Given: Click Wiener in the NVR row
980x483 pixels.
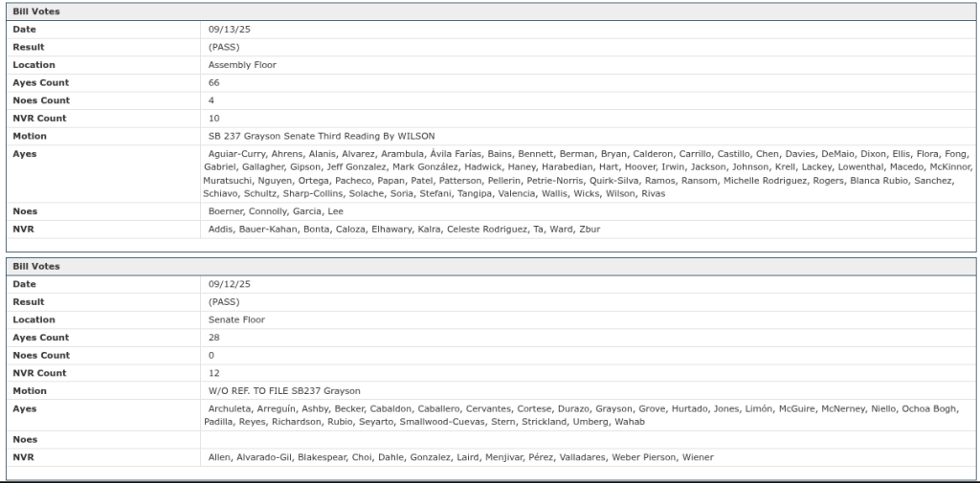Looking at the screenshot, I should point(698,458).
